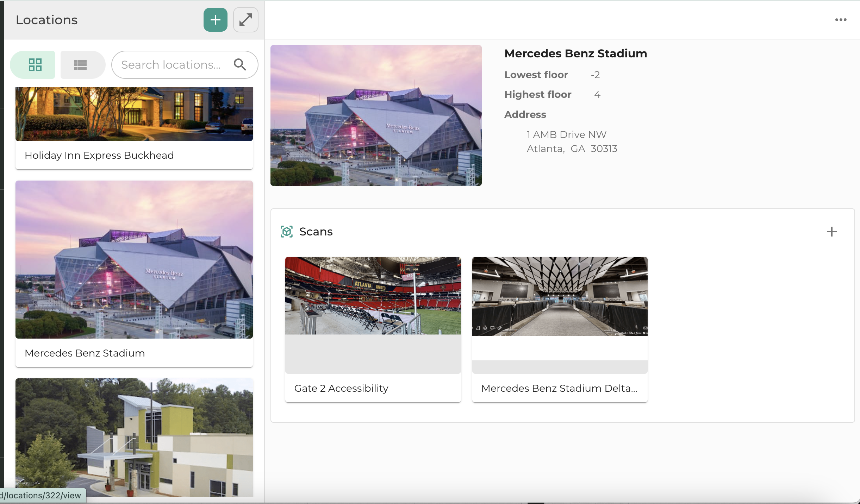Select the Lowest floor value -2

coord(595,75)
